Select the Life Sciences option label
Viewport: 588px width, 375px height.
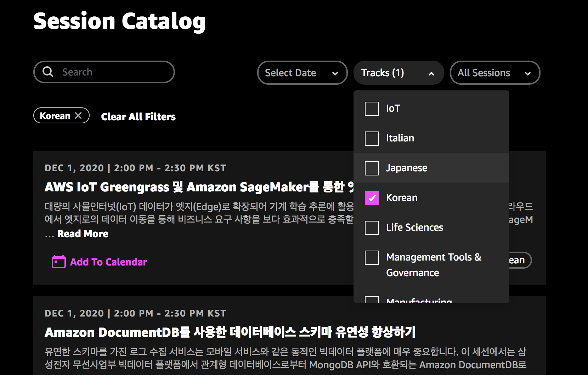(414, 227)
